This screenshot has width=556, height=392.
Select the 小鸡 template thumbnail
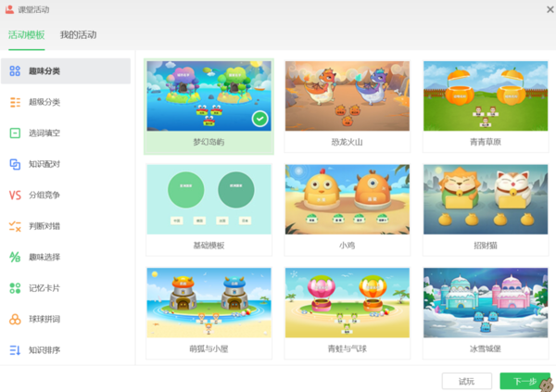tap(347, 199)
